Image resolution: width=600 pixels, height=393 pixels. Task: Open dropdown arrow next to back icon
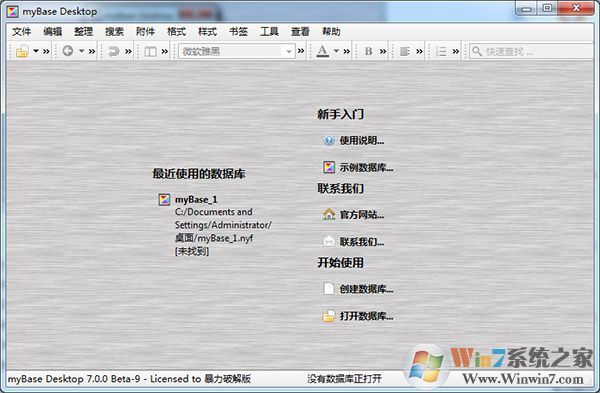point(82,51)
